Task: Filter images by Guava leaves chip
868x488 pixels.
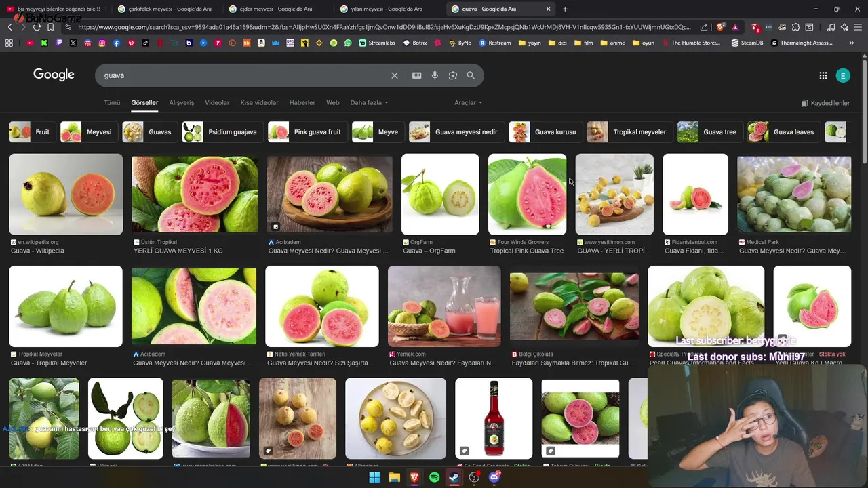Action: coord(783,131)
